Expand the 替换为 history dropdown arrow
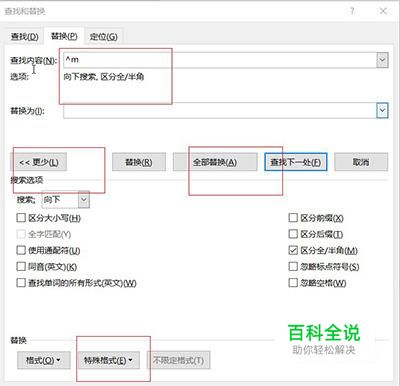 (382, 110)
